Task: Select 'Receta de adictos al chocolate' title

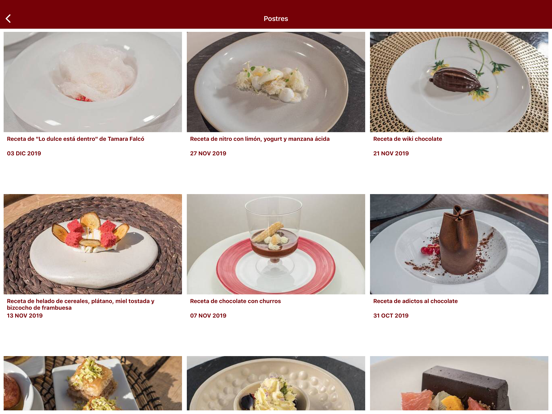Action: [x=415, y=301]
